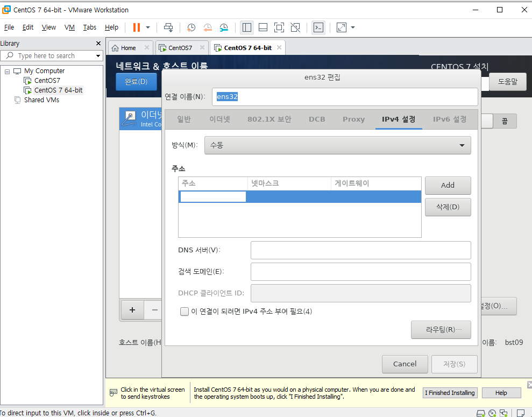
Task: Click the 연결 이름 connection name field
Action: tap(345, 97)
